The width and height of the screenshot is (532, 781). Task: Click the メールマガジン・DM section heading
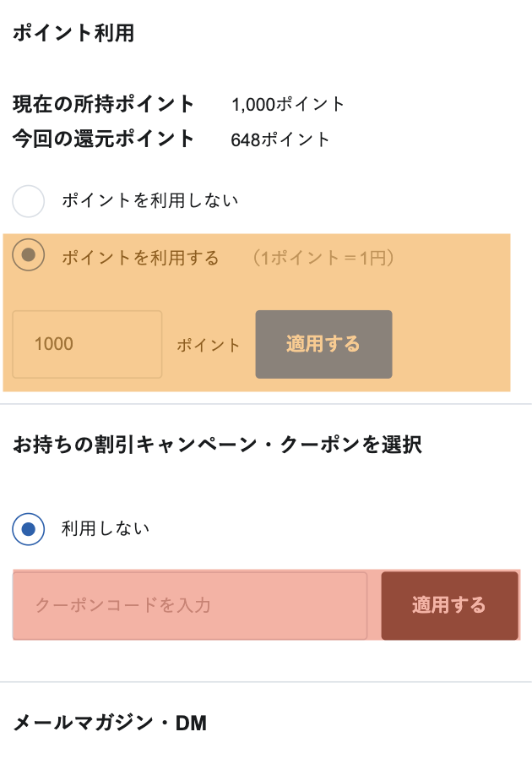pyautogui.click(x=110, y=723)
